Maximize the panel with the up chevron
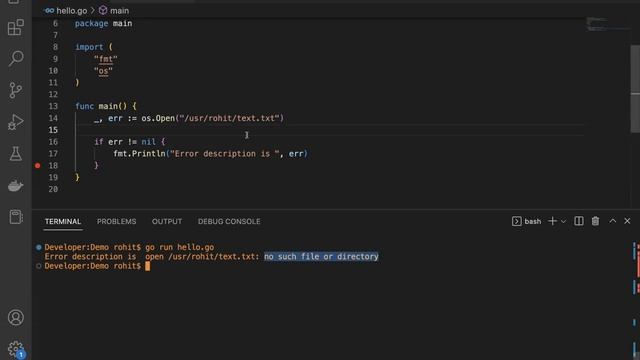 613,221
